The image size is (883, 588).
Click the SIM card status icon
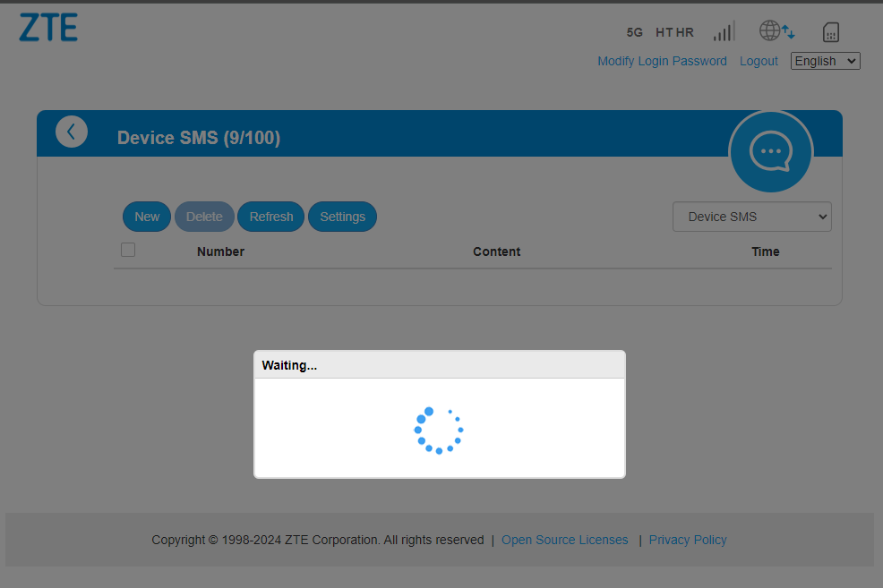point(831,32)
